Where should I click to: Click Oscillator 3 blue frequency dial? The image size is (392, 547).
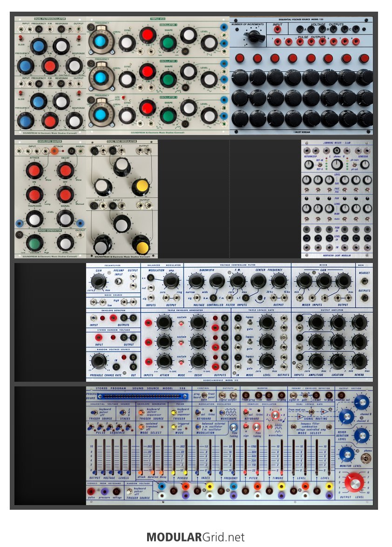(100, 114)
